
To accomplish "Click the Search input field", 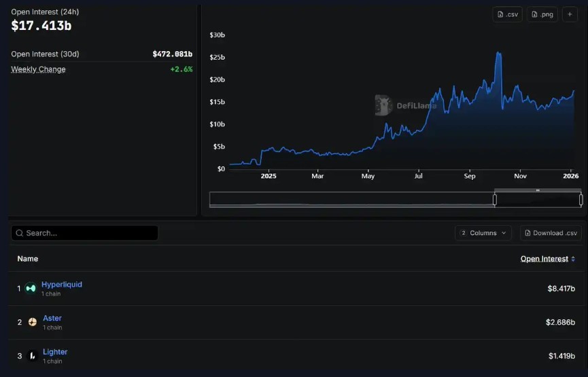I will [84, 233].
